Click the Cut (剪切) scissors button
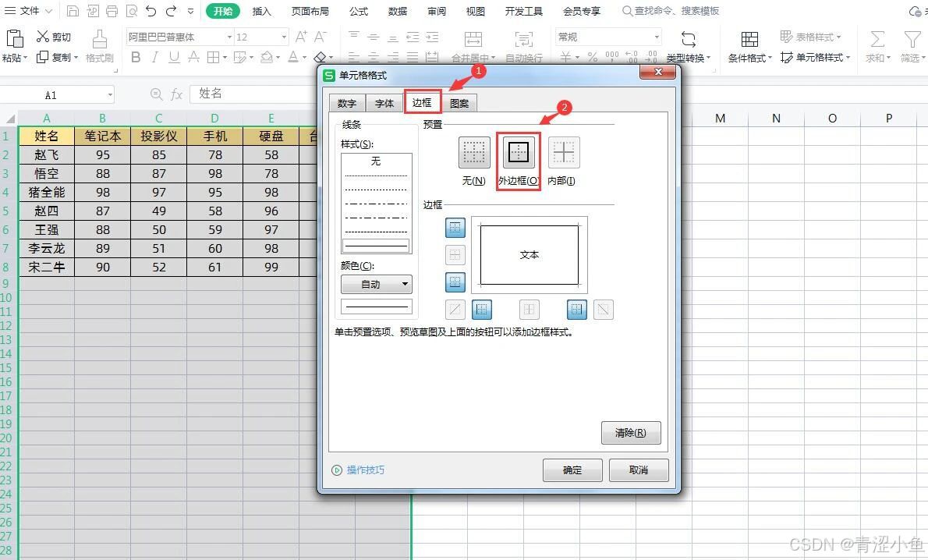 point(53,37)
